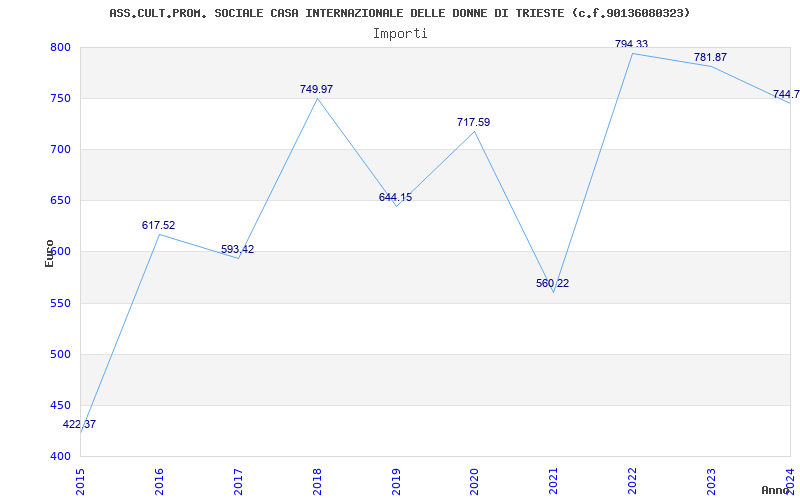Click the data label 560.22

pos(553,284)
